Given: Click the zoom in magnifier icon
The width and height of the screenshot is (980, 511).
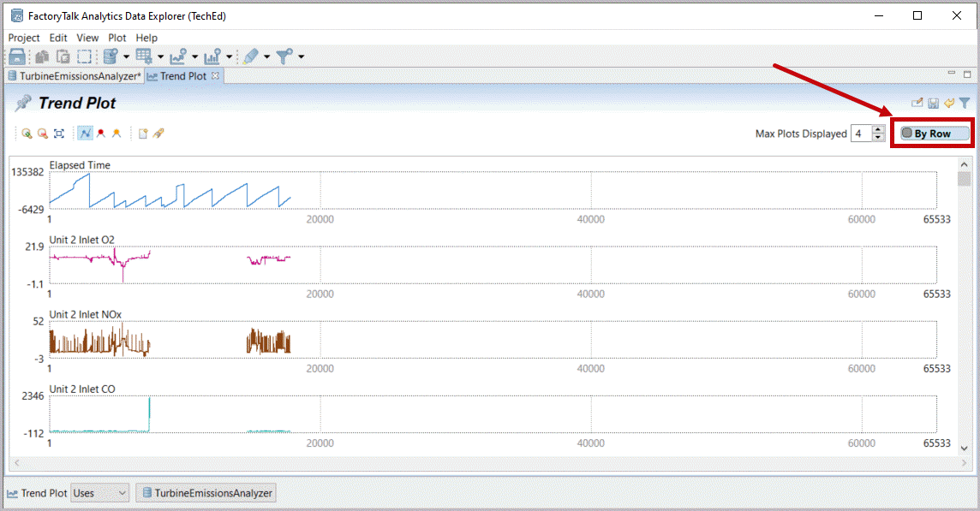Looking at the screenshot, I should pos(27,134).
